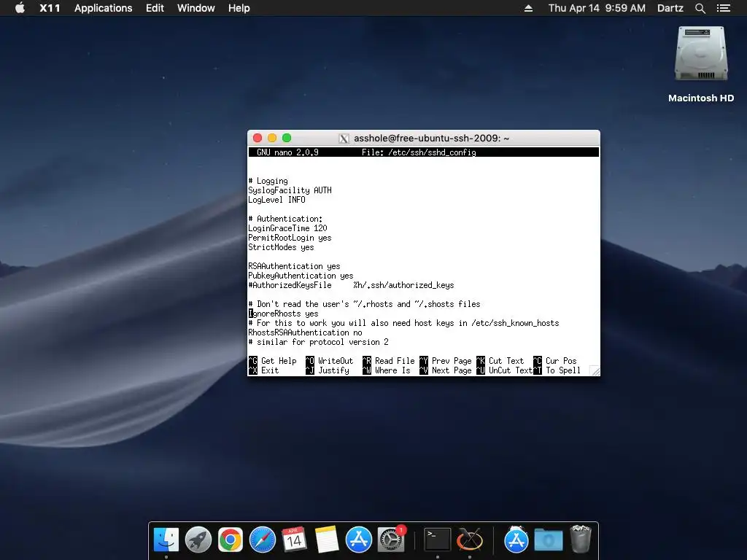This screenshot has height=560, width=747.
Task: Click the '# Authentication:' comment line
Action: coord(285,219)
